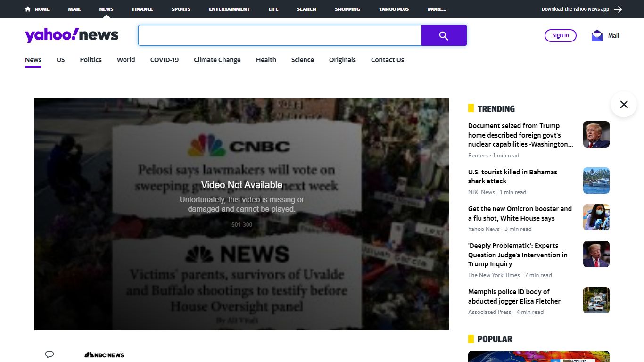The height and width of the screenshot is (362, 644).
Task: Open Life in the top bar
Action: pyautogui.click(x=273, y=9)
